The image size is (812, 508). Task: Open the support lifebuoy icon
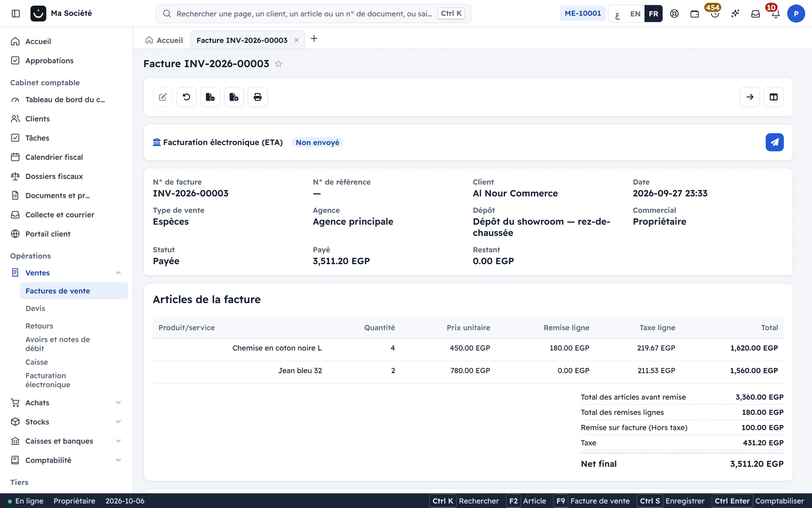point(674,14)
